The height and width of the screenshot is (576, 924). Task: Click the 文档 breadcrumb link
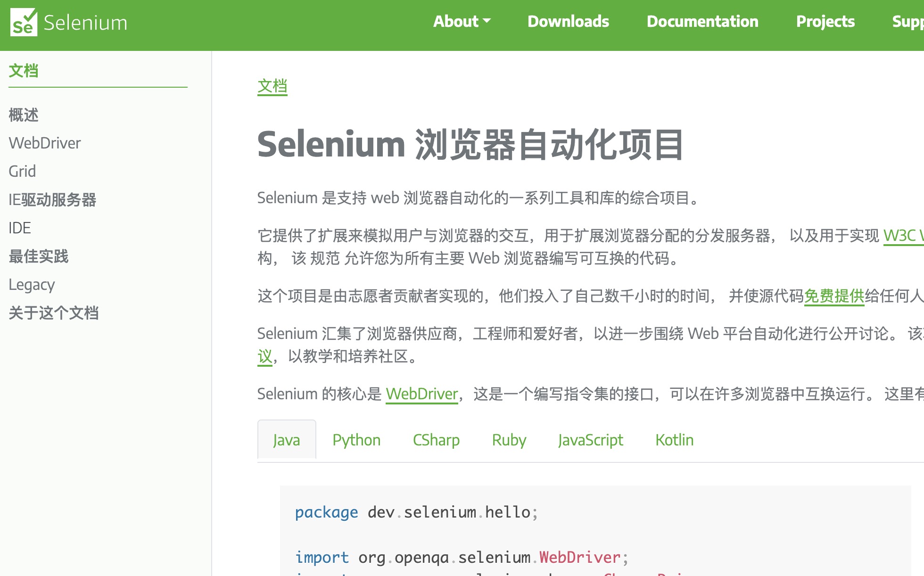(272, 87)
